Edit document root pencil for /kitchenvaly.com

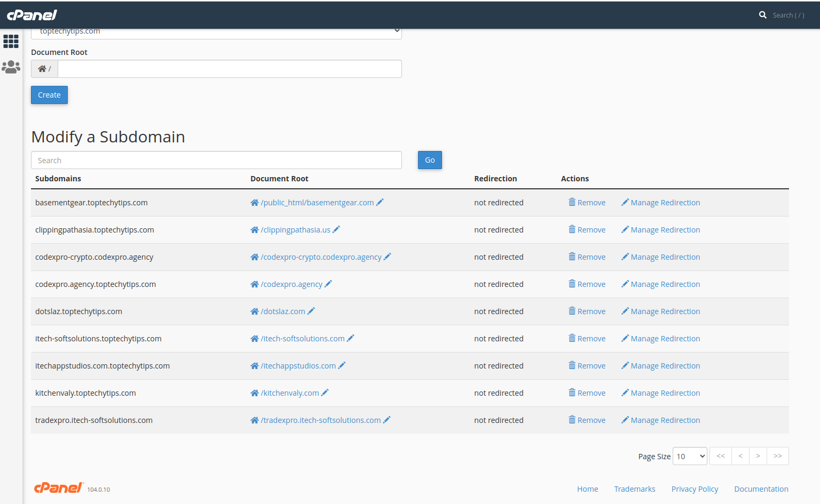coord(325,393)
